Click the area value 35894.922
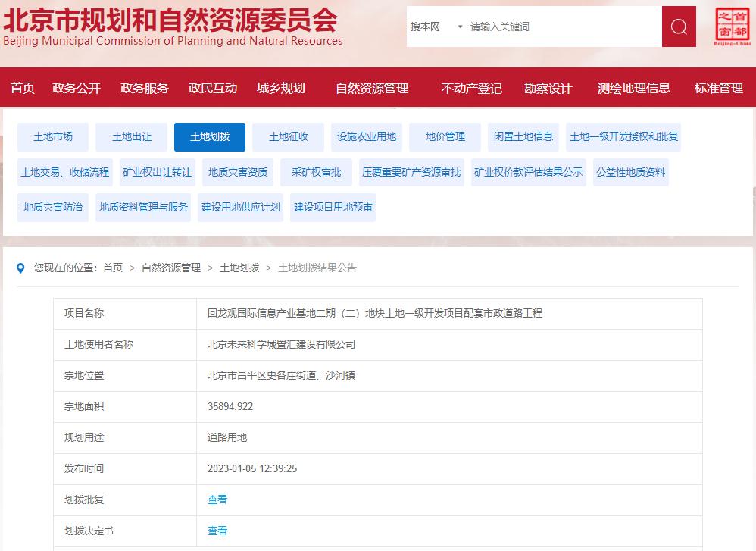This screenshot has height=551, width=756. click(230, 407)
